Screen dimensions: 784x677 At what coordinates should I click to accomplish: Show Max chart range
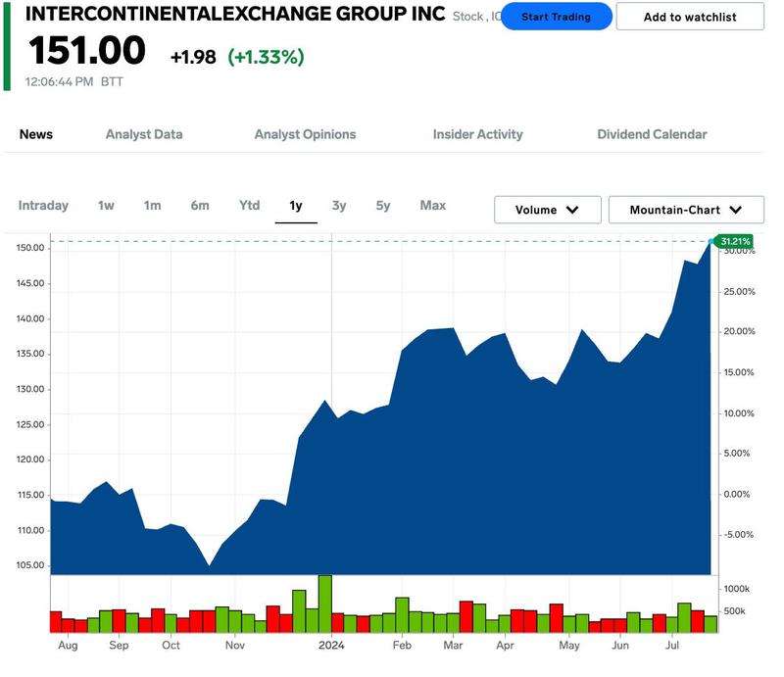(433, 206)
